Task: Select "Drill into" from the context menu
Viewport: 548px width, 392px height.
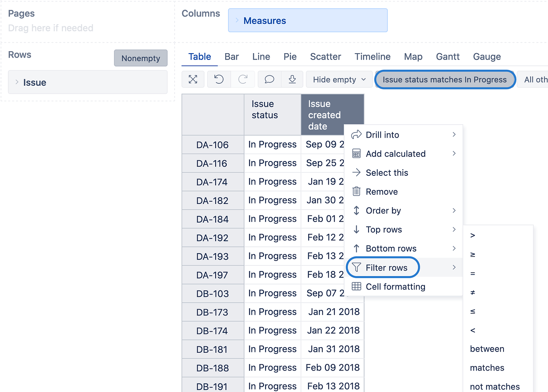Action: [x=382, y=135]
